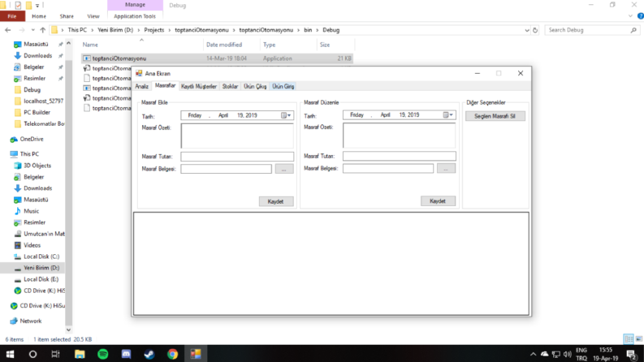Open quick access toolbar customize arrow
This screenshot has width=644, height=362.
[37, 6]
